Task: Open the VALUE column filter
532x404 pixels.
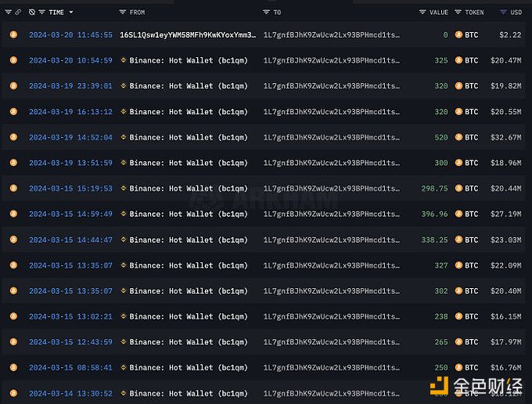Action: point(422,13)
